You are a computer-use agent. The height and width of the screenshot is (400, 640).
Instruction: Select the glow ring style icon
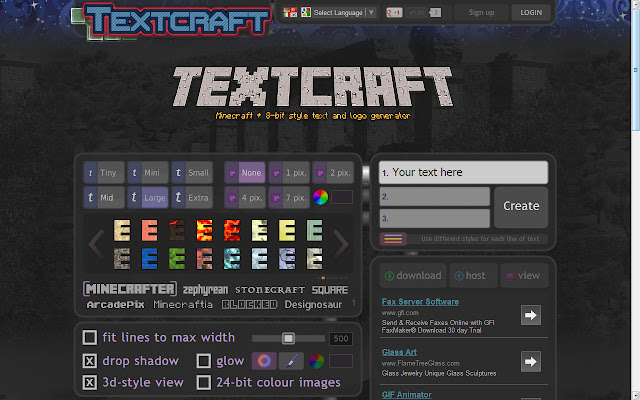click(264, 361)
